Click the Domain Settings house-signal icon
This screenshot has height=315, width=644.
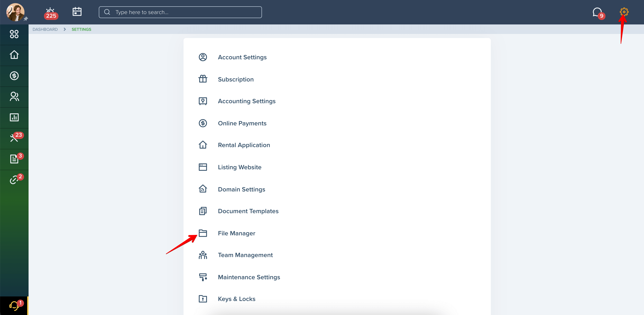pos(203,189)
